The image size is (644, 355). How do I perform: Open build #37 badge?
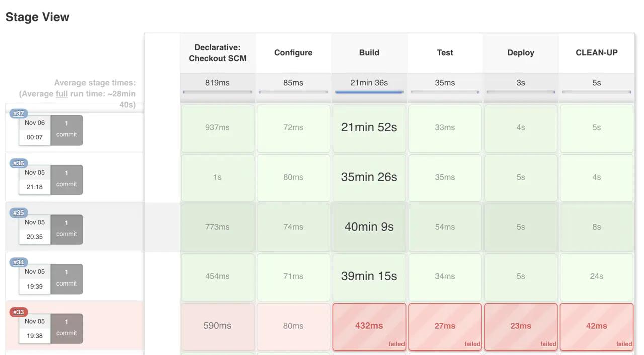19,113
